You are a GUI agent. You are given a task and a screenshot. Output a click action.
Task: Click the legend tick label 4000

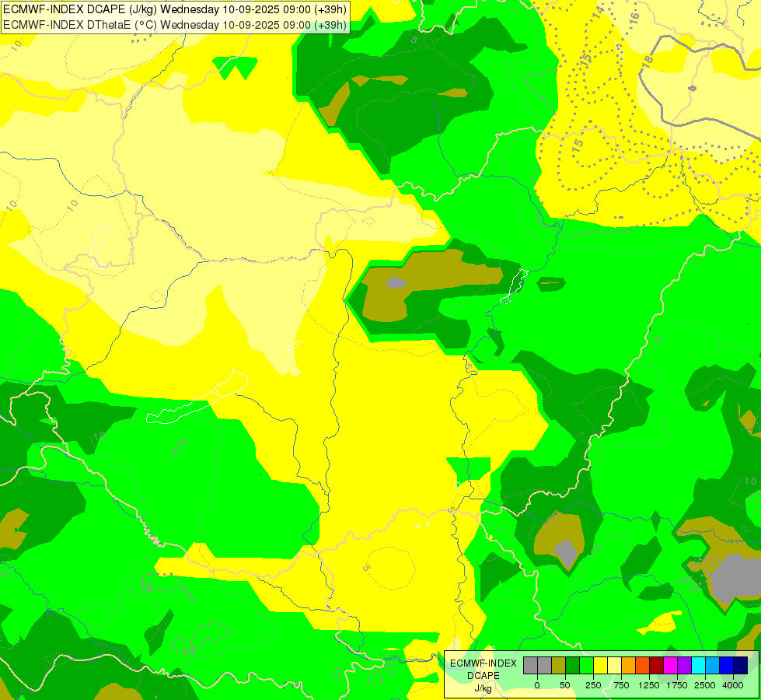pos(733,685)
